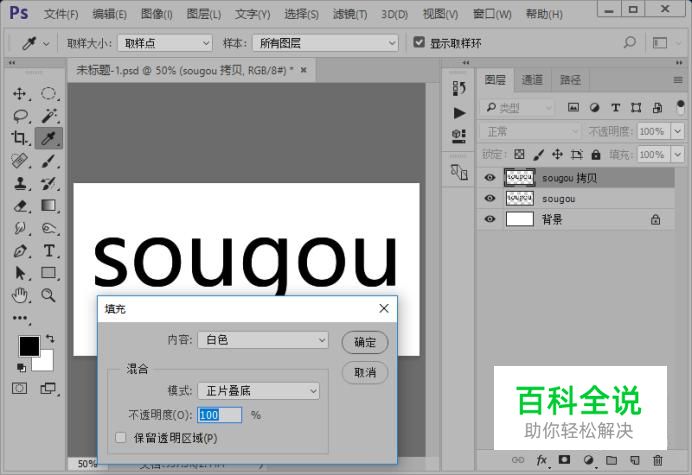Hide the 背景 layer
The image size is (692, 475).
[x=489, y=219]
